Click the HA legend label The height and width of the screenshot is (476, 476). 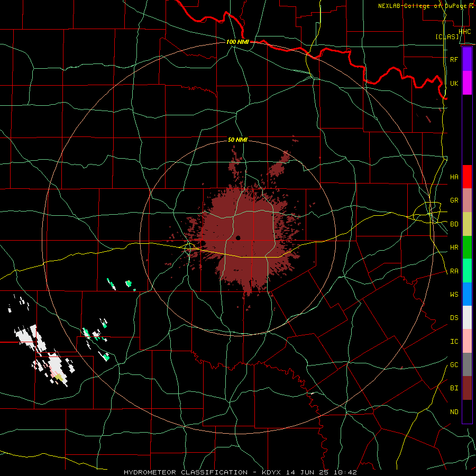click(454, 177)
